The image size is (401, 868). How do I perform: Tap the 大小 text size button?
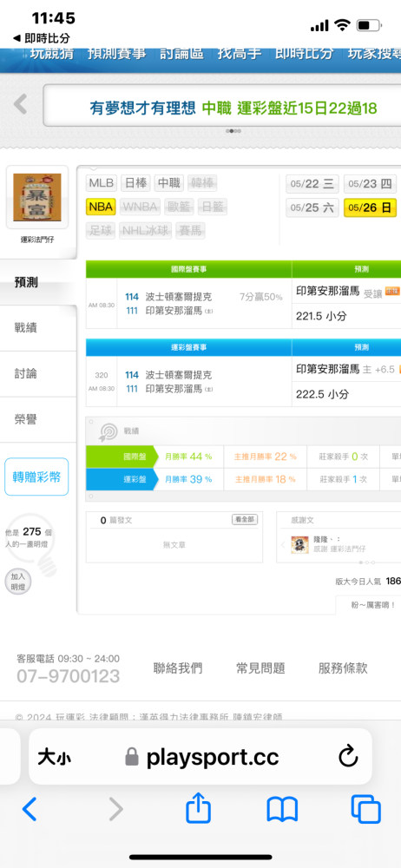coord(55,757)
